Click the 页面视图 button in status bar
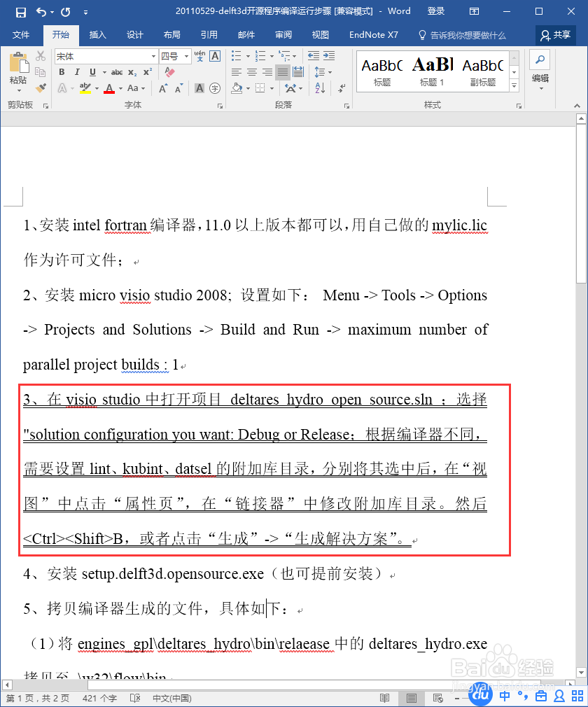 click(412, 697)
